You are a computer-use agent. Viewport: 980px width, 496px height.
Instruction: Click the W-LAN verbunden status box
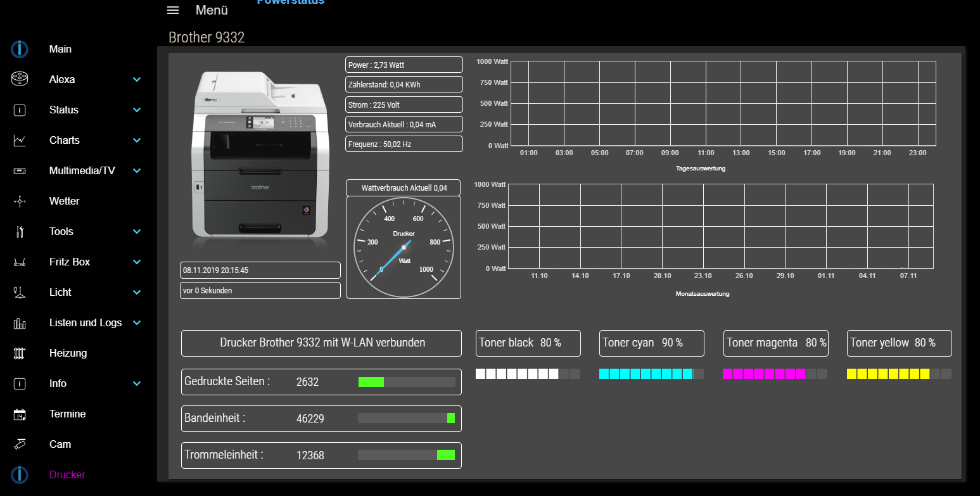coord(322,343)
